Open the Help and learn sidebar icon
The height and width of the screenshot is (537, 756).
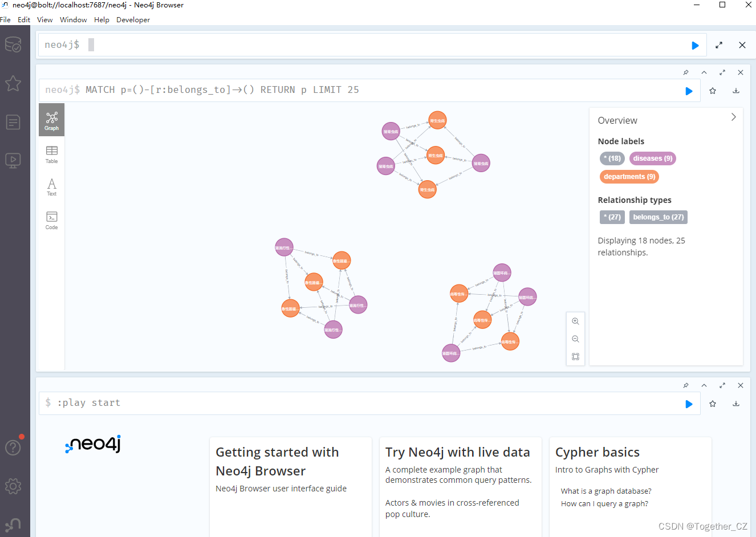[x=13, y=447]
